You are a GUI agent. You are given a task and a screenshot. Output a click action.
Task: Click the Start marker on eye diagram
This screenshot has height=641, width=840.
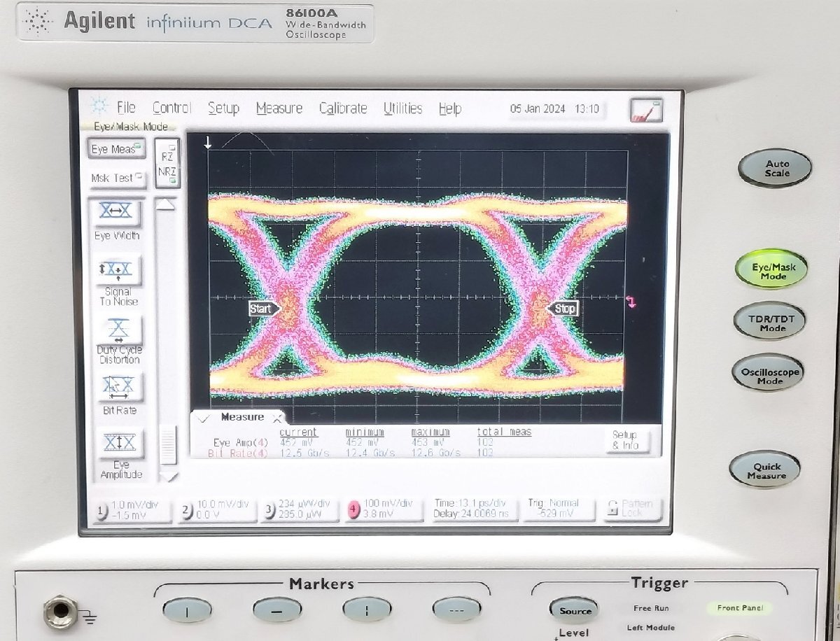(x=265, y=309)
